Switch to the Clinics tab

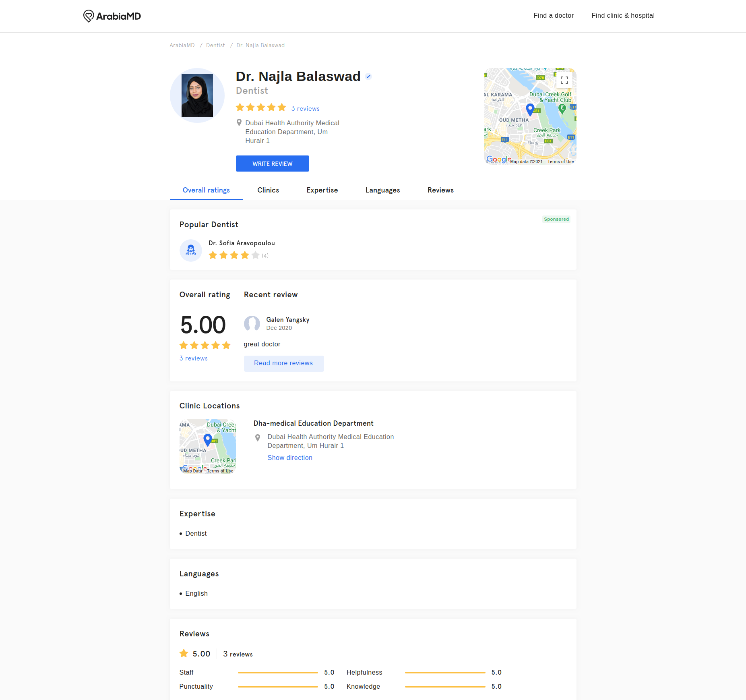tap(268, 190)
